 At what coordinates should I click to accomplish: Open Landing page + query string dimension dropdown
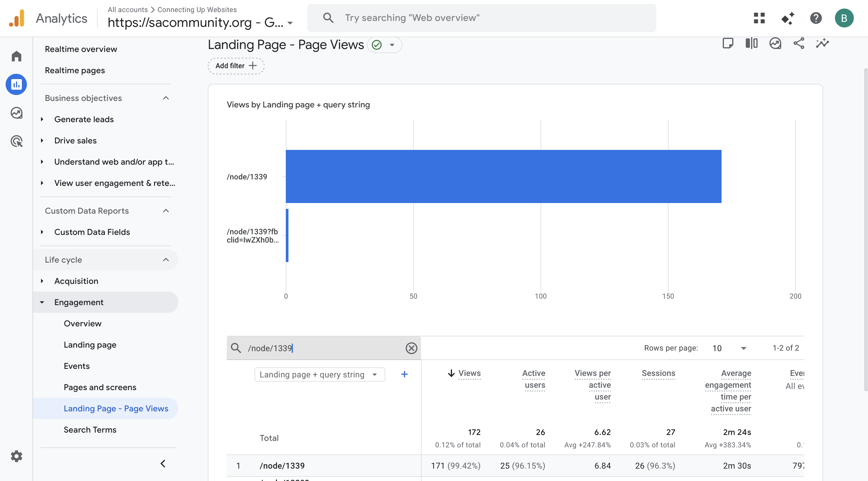click(319, 374)
